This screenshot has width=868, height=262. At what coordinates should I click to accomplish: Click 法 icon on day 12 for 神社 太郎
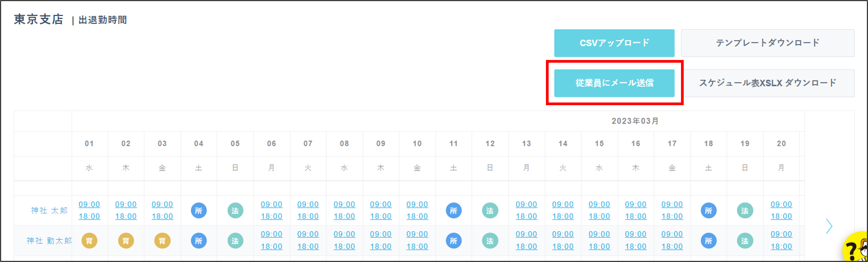pos(490,210)
